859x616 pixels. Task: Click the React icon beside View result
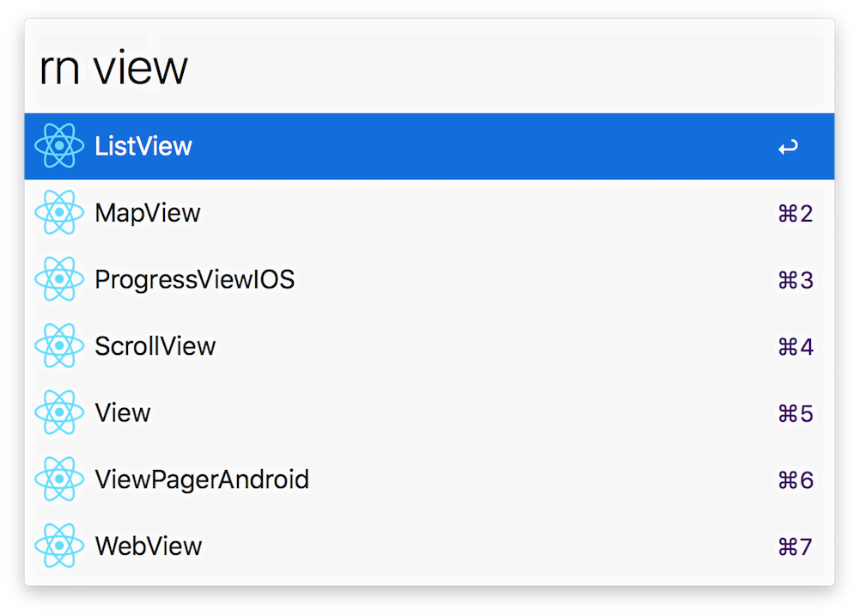(x=59, y=412)
